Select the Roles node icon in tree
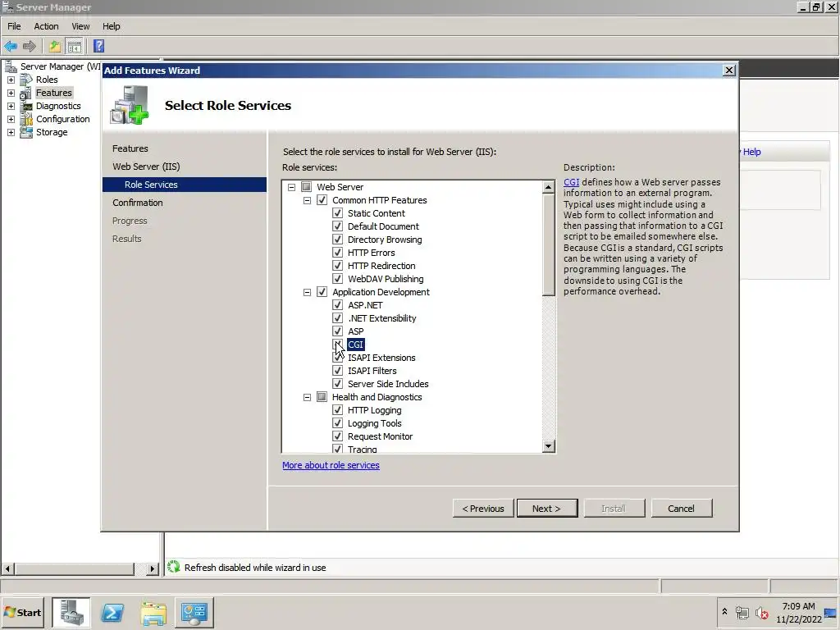This screenshot has width=840, height=630. (26, 80)
